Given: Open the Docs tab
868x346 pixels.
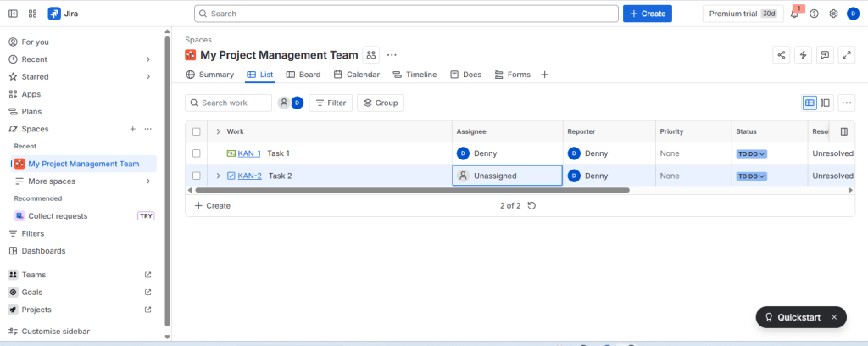Looking at the screenshot, I should [465, 74].
